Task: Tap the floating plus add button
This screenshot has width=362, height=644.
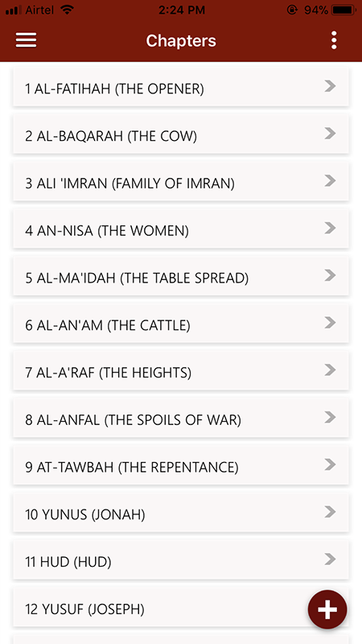Action: click(x=327, y=610)
